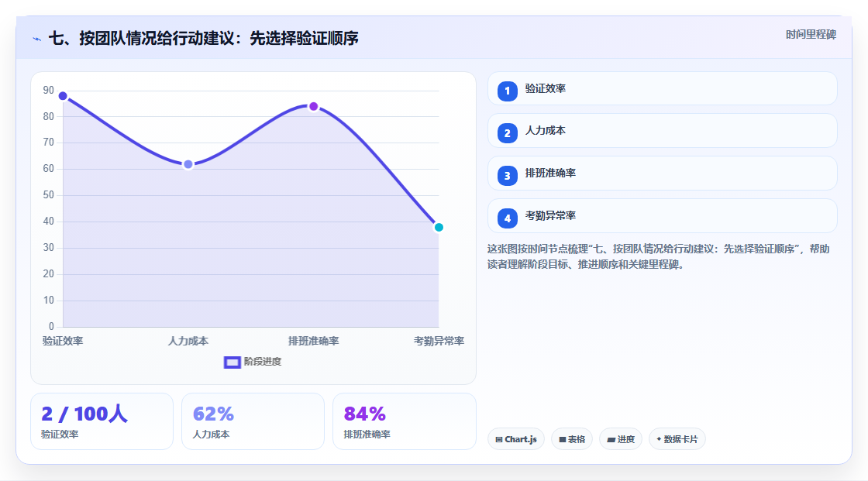Click the 数据卡片 tag
Image resolution: width=868 pixels, height=481 pixels.
[x=677, y=439]
